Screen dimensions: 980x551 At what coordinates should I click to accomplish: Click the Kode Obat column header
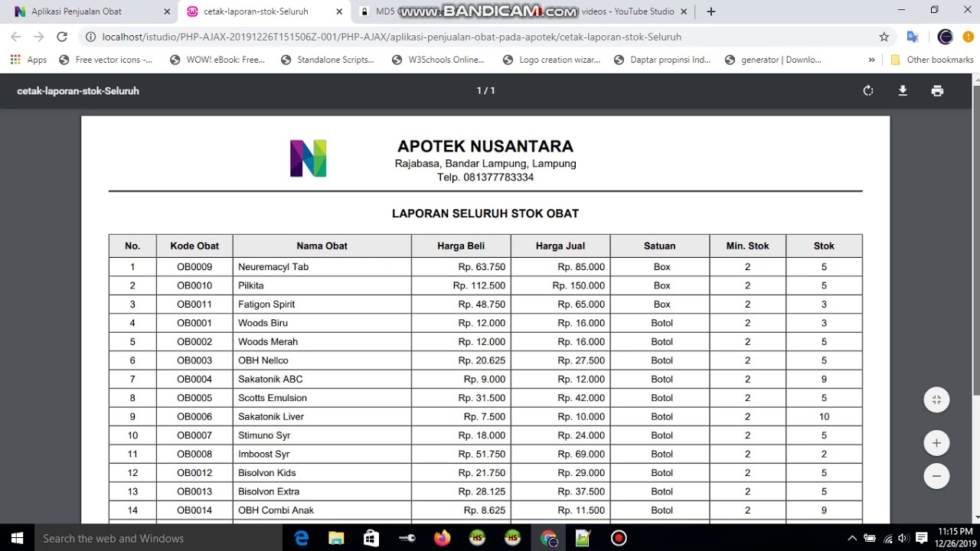pos(194,246)
